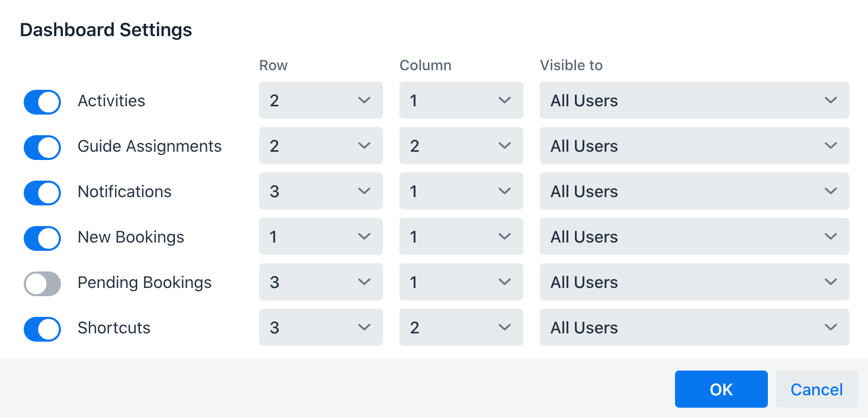Image resolution: width=868 pixels, height=417 pixels.
Task: Open the Column dropdown for Guide Assignments
Action: [x=461, y=146]
